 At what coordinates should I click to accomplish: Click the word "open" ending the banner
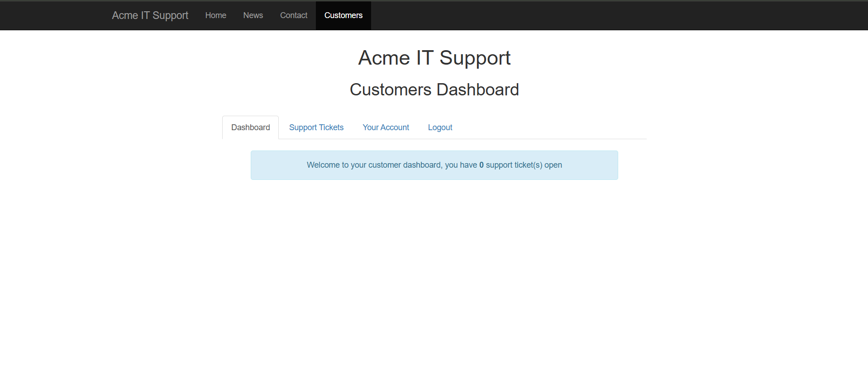(x=553, y=165)
